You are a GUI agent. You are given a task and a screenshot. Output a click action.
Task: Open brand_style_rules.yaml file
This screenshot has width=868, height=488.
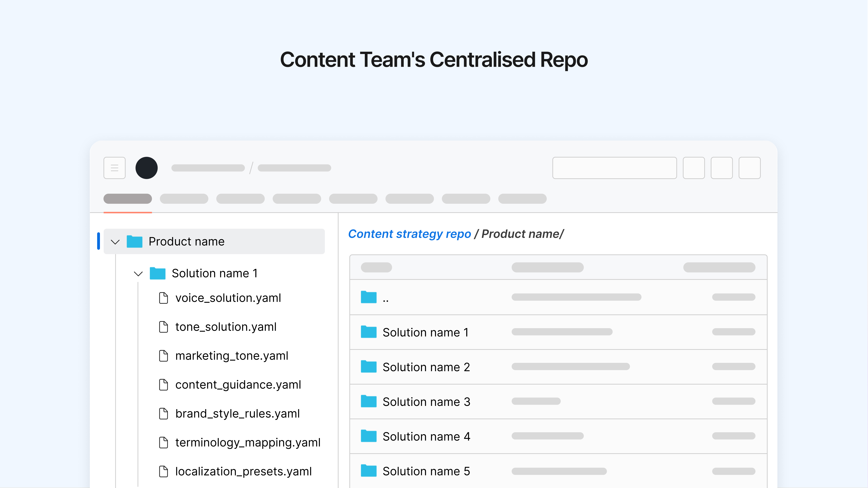(x=237, y=414)
